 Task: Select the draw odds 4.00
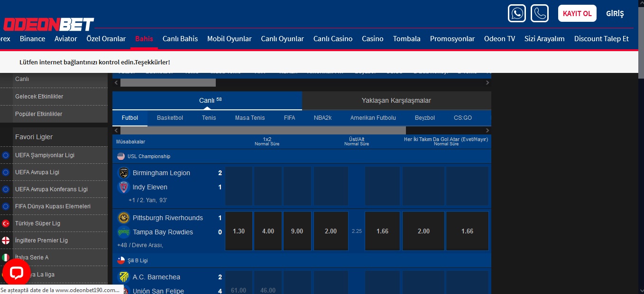point(268,231)
